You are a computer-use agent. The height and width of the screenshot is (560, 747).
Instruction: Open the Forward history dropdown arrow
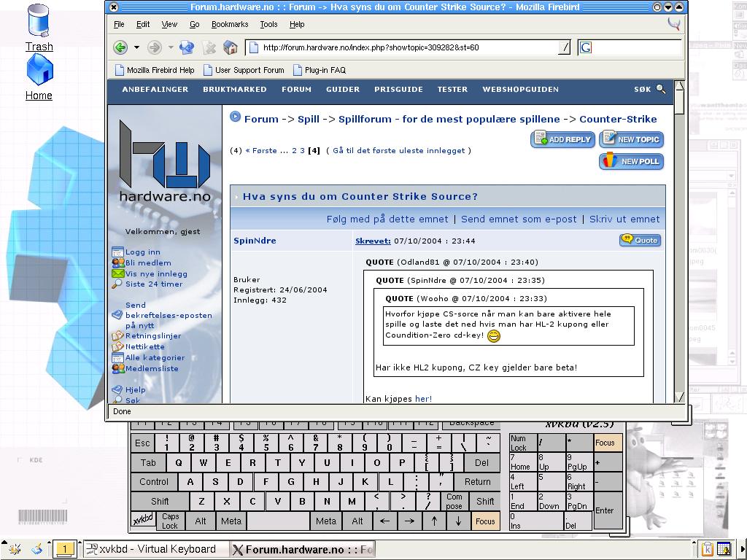pos(171,47)
